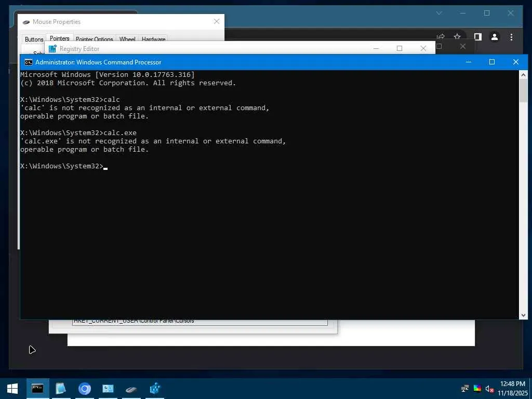The width and height of the screenshot is (532, 399).
Task: Switch to Mouse Properties taskbar icon
Action: (x=131, y=389)
